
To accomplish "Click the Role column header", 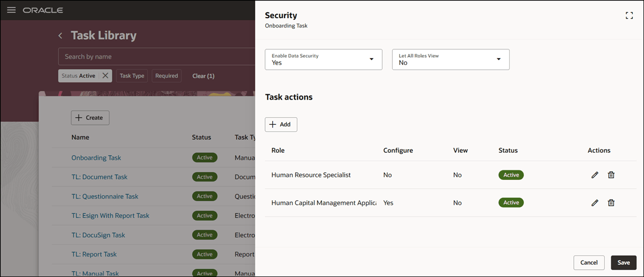I will pos(278,151).
